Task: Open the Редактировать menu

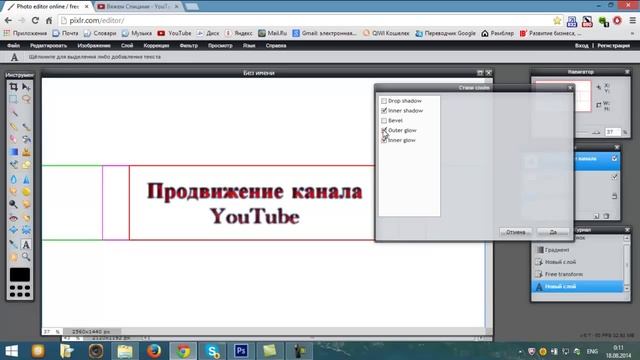Action: click(x=48, y=46)
